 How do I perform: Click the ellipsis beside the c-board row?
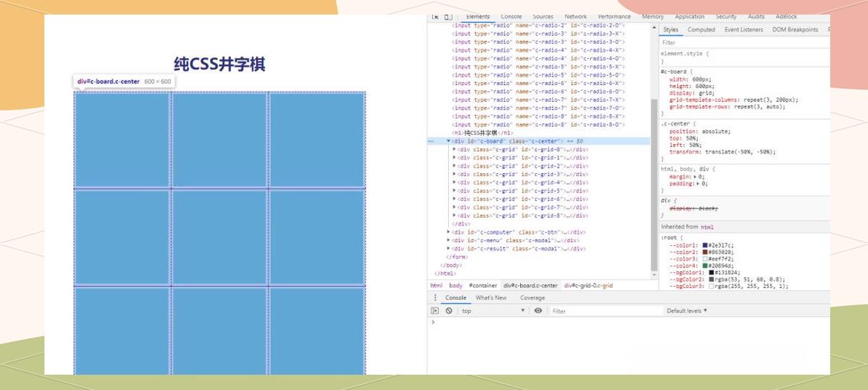point(431,141)
